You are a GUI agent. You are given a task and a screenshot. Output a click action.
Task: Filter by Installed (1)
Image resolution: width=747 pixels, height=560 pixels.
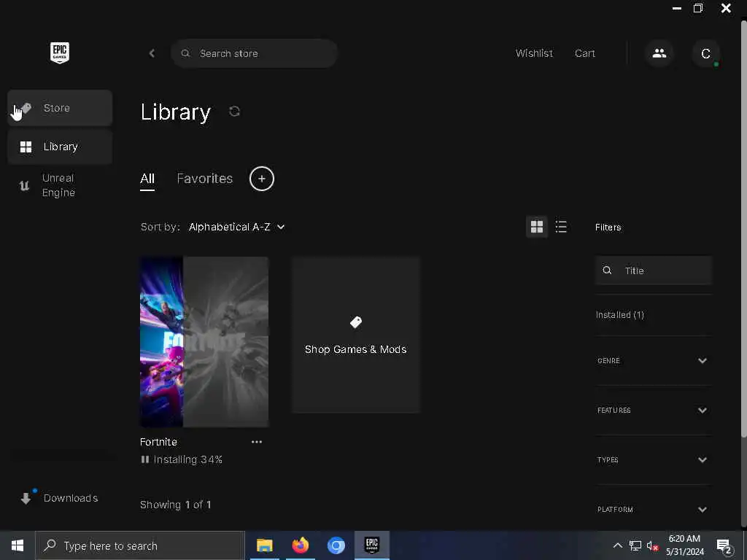coord(620,315)
